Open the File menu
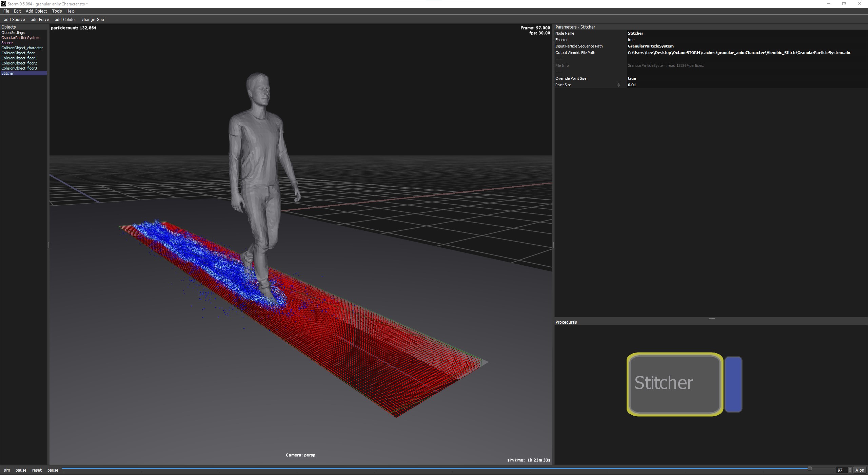 6,11
